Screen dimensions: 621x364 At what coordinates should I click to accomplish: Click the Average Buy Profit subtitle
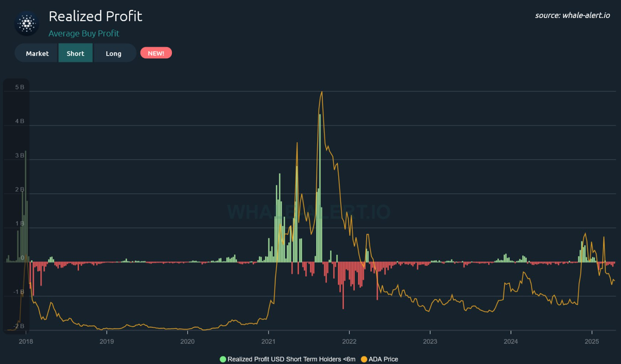[84, 34]
